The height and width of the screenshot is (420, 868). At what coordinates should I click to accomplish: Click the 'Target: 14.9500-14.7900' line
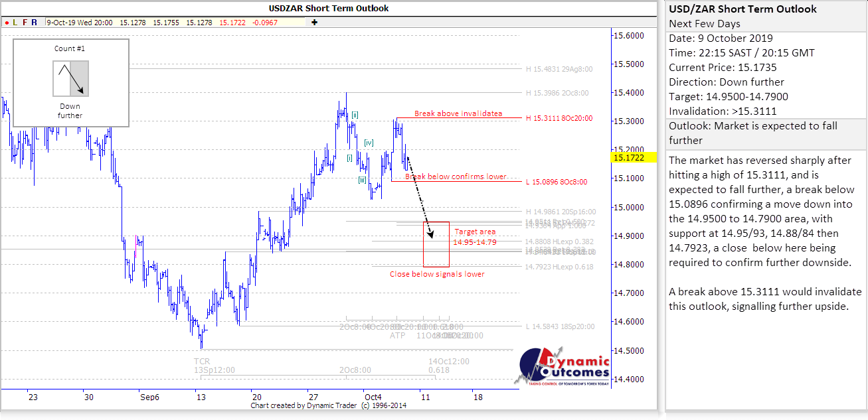(729, 97)
